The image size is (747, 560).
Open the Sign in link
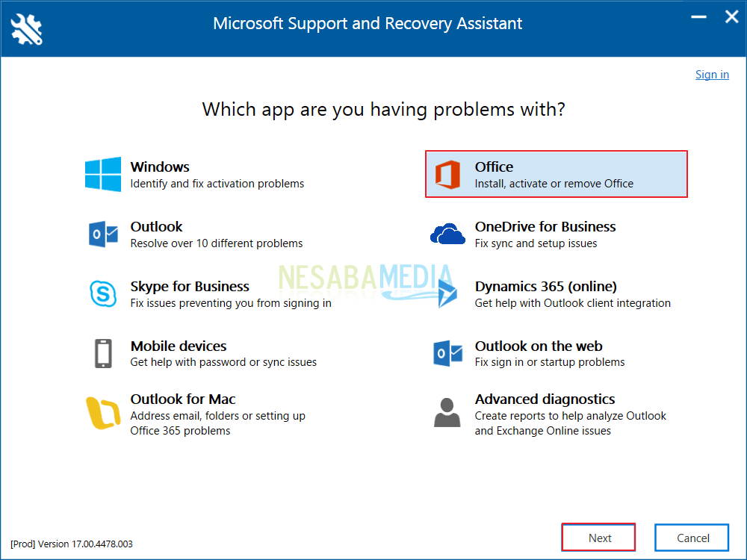(x=712, y=75)
